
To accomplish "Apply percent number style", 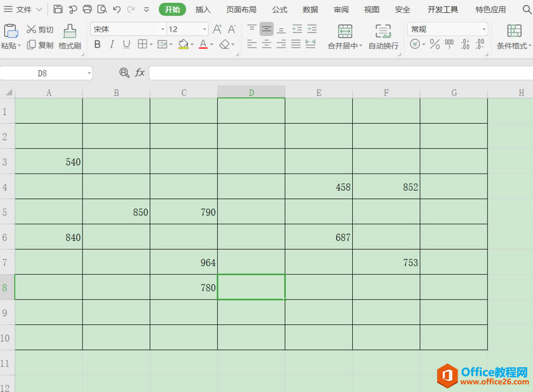I will pyautogui.click(x=434, y=44).
